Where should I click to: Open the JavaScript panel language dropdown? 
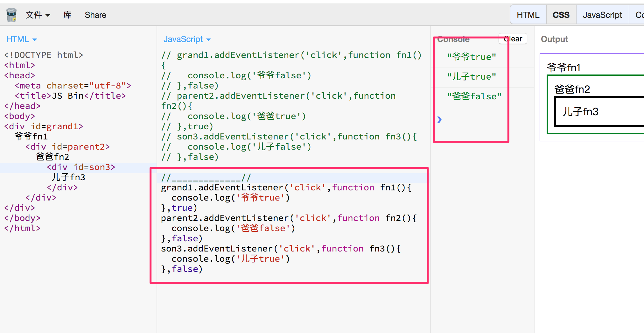pos(187,39)
